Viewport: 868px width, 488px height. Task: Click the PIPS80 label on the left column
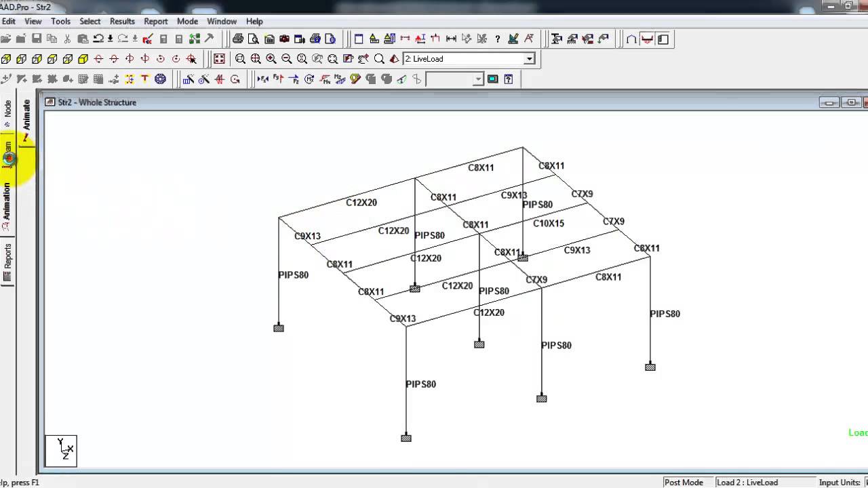(294, 274)
